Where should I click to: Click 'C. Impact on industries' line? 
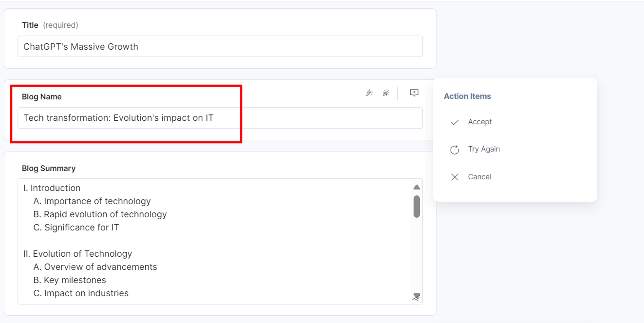(x=81, y=293)
